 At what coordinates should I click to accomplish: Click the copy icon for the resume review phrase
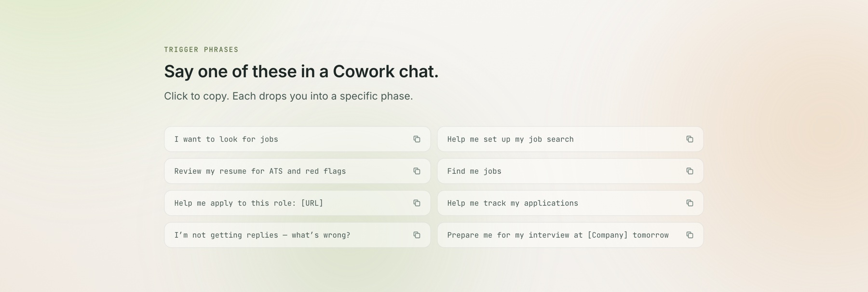point(417,171)
